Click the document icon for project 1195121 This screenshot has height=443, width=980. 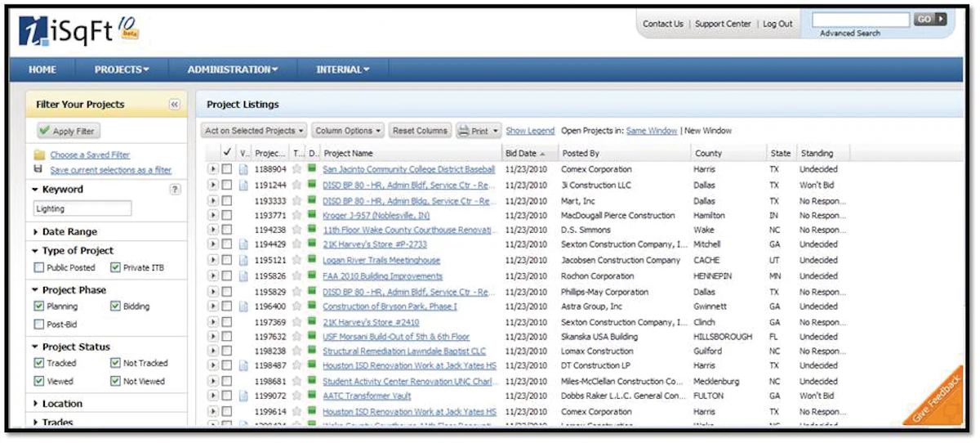pyautogui.click(x=243, y=261)
